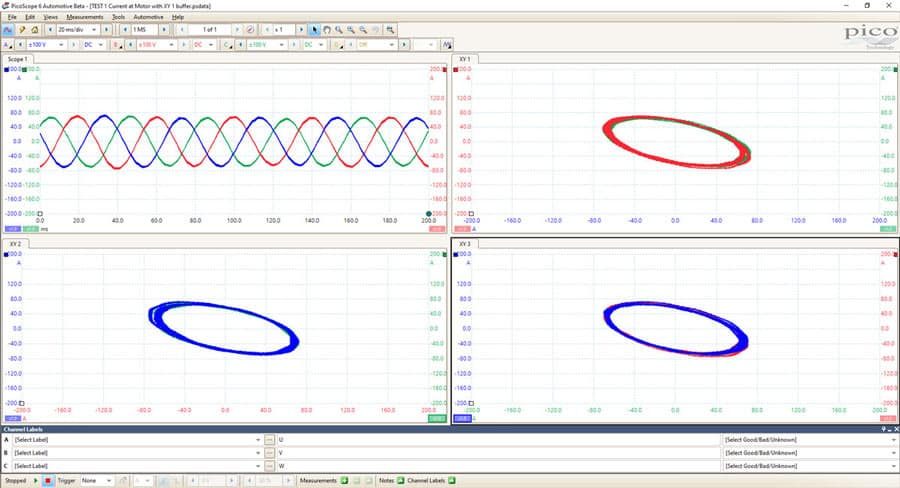Toggle the Notes green icon
Screen dimensions: 900x488
pos(401,481)
